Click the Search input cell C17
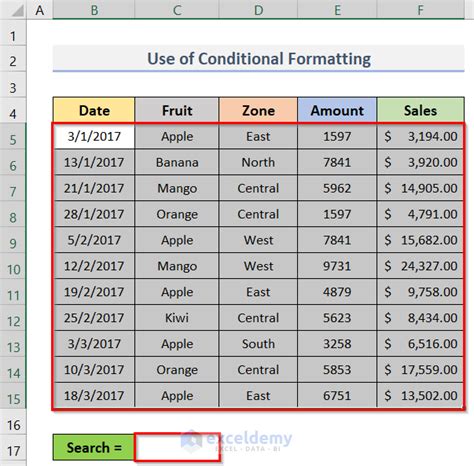The width and height of the screenshot is (474, 466). pyautogui.click(x=177, y=447)
